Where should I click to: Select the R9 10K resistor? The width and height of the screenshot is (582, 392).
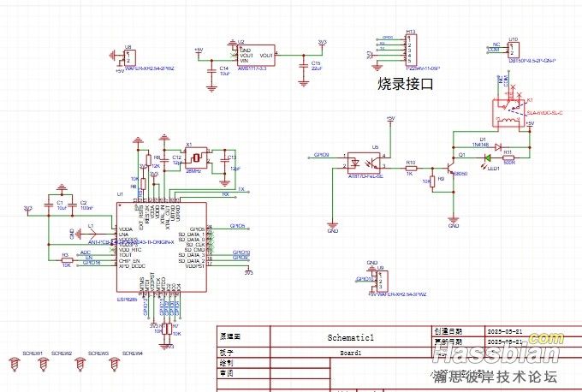pyautogui.click(x=432, y=181)
